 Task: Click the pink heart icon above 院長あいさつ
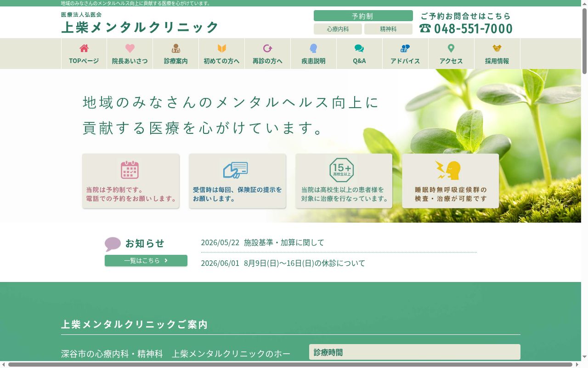tap(130, 48)
